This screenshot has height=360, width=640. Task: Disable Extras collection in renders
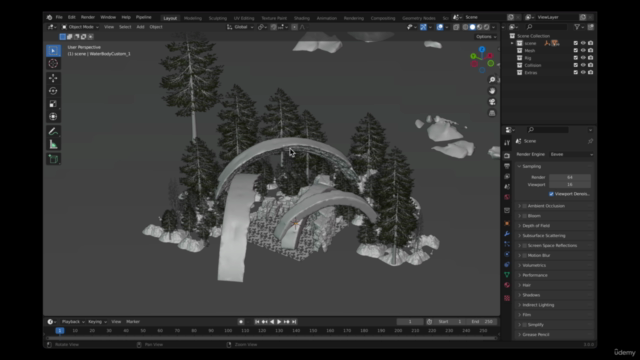[590, 73]
